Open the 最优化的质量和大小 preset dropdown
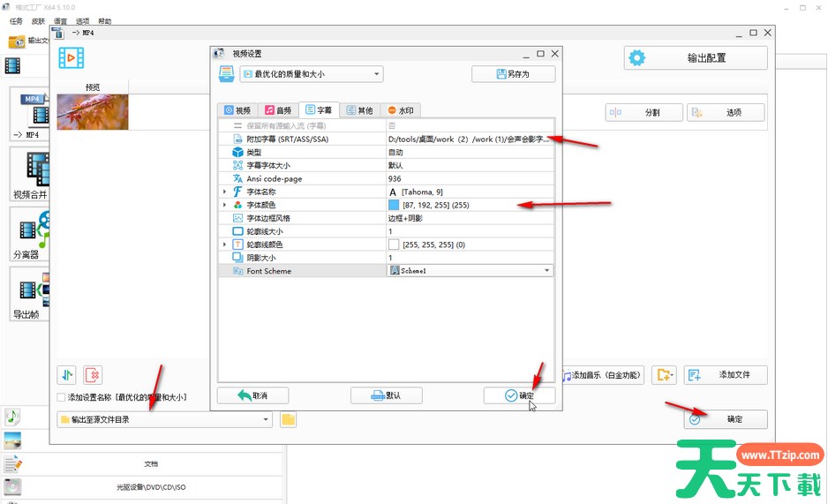The width and height of the screenshot is (828, 504). coord(312,74)
